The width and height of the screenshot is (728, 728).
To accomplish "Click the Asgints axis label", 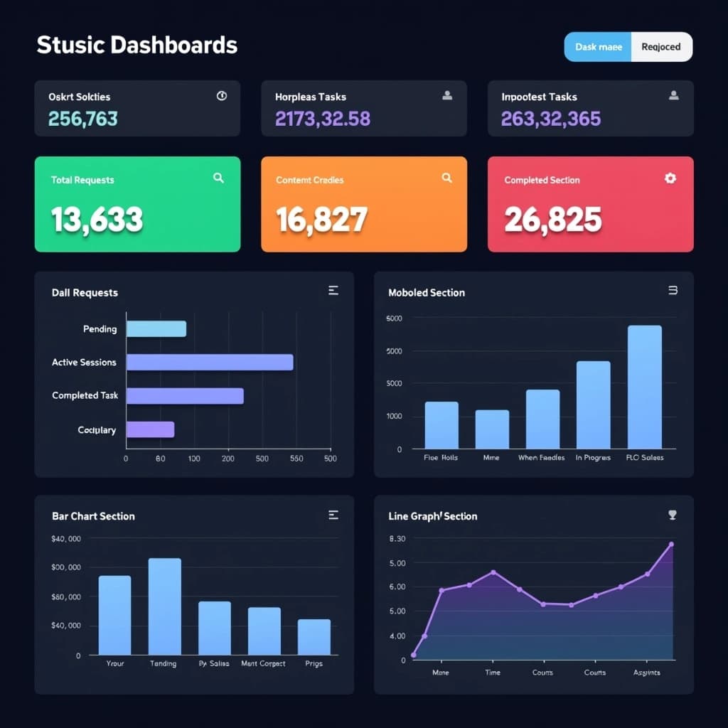I will (x=647, y=673).
